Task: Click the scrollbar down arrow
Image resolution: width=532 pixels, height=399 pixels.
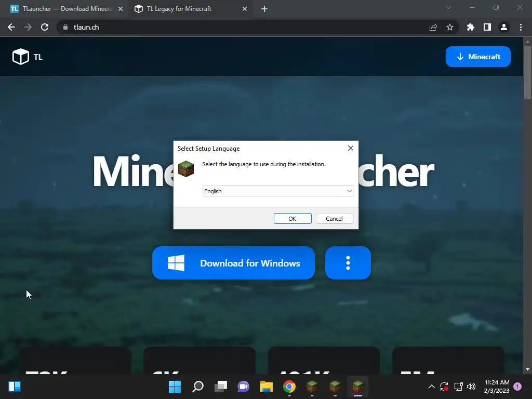Action: pos(527,369)
